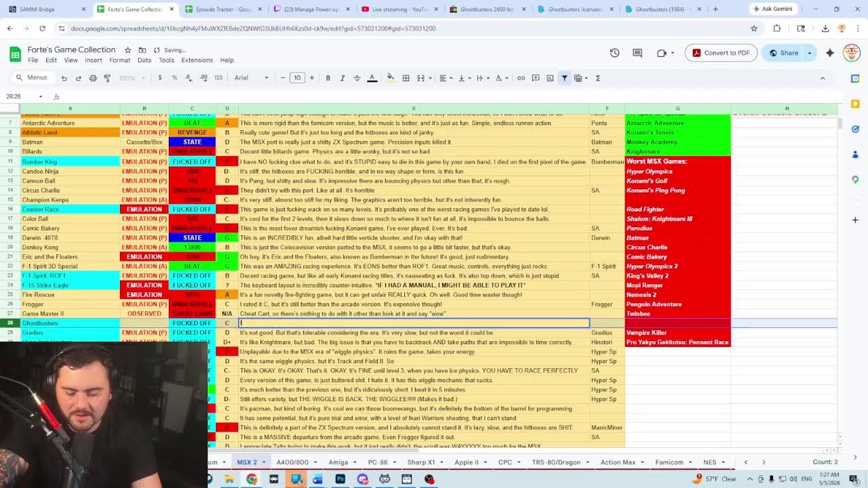Toggle the filter icon in toolbar
Viewport: 868px width, 488px height.
(564, 78)
